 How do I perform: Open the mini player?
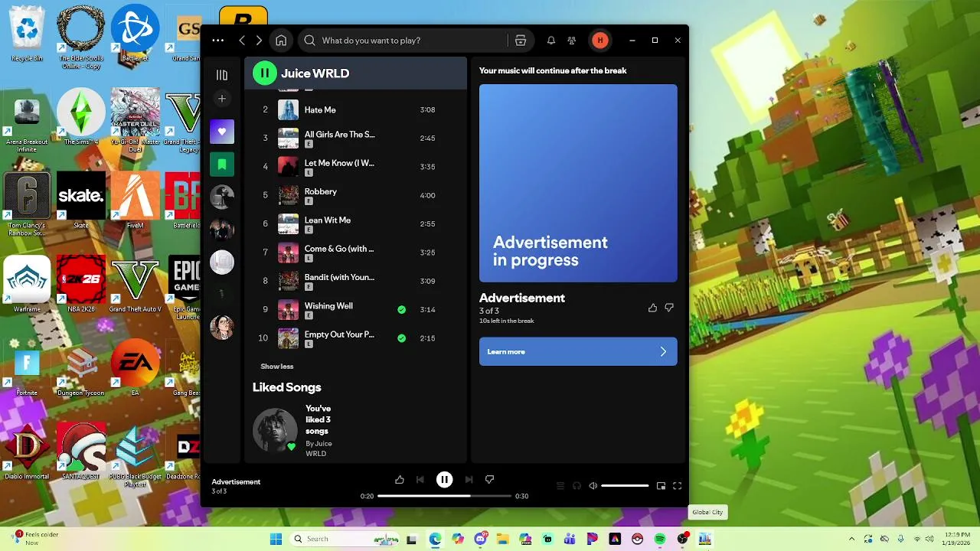pos(661,486)
